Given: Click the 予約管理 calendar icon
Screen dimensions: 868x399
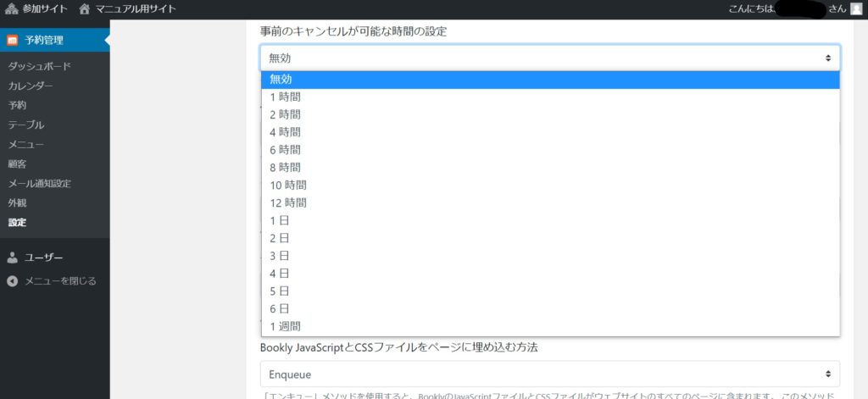Looking at the screenshot, I should (13, 40).
